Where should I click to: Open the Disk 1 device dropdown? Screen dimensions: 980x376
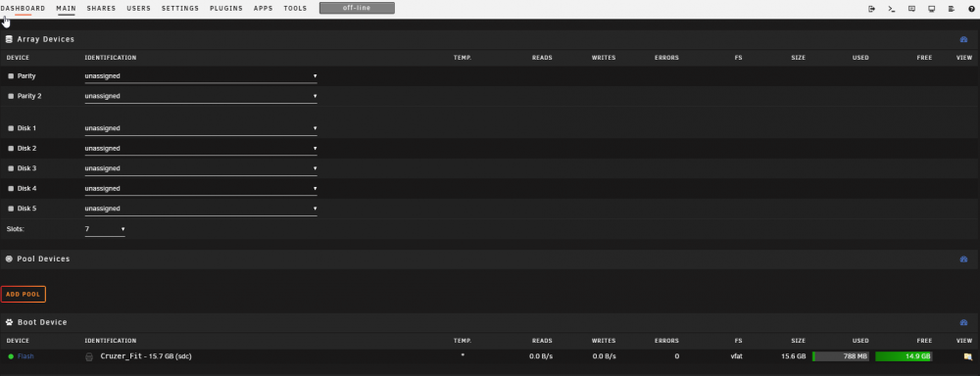(201, 128)
